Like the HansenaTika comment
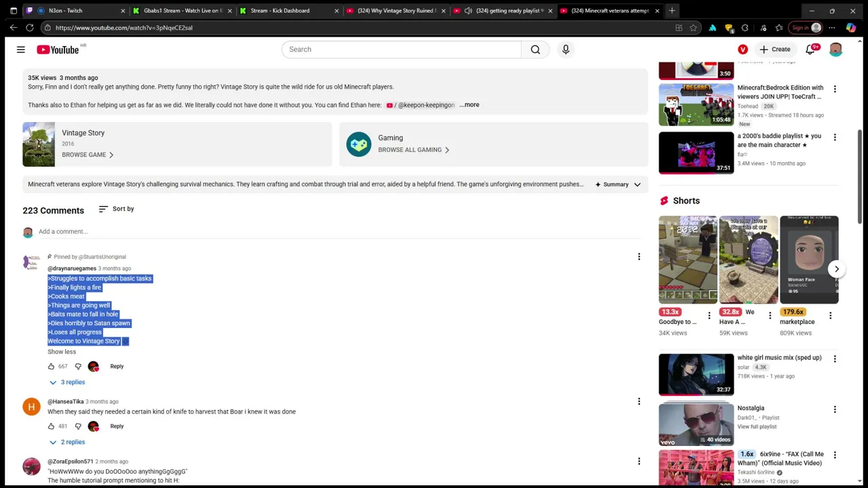Screen dimensions: 868x488 pos(51,426)
